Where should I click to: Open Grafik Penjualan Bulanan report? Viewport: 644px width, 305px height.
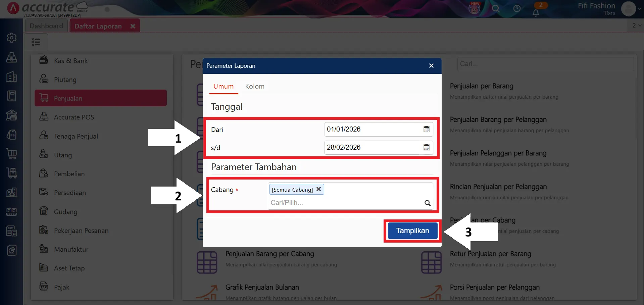[x=262, y=288]
